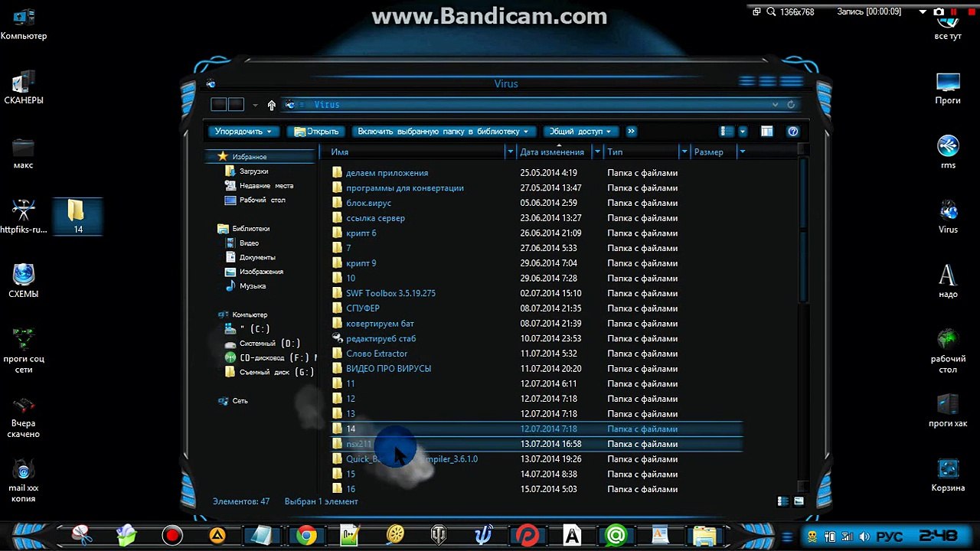This screenshot has width=980, height=551.
Task: Open Съемный диск (G:) in sidebar
Action: click(276, 372)
